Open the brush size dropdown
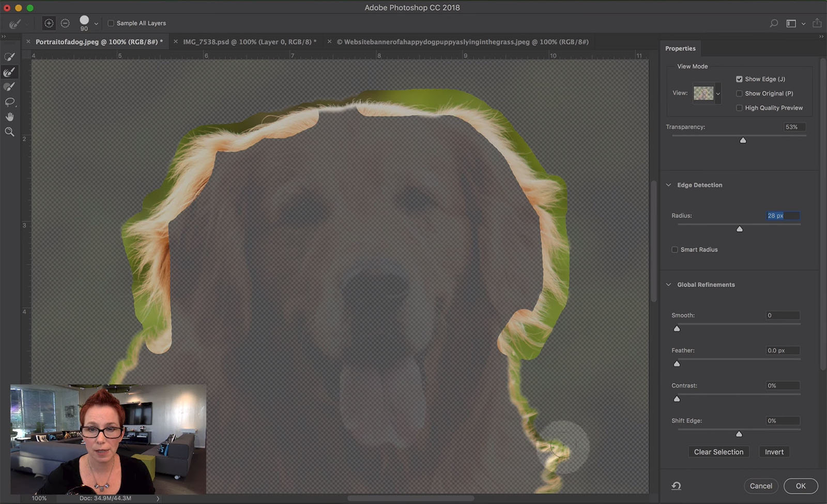This screenshot has width=827, height=504. tap(96, 23)
